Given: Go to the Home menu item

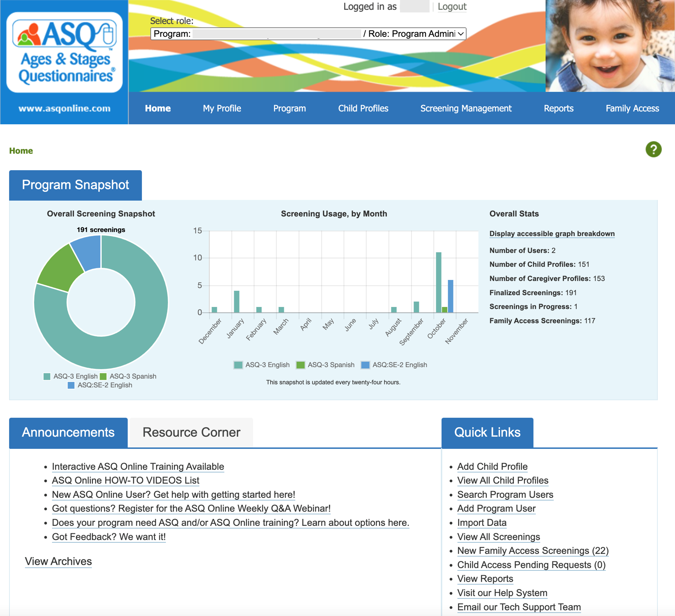Looking at the screenshot, I should [158, 108].
